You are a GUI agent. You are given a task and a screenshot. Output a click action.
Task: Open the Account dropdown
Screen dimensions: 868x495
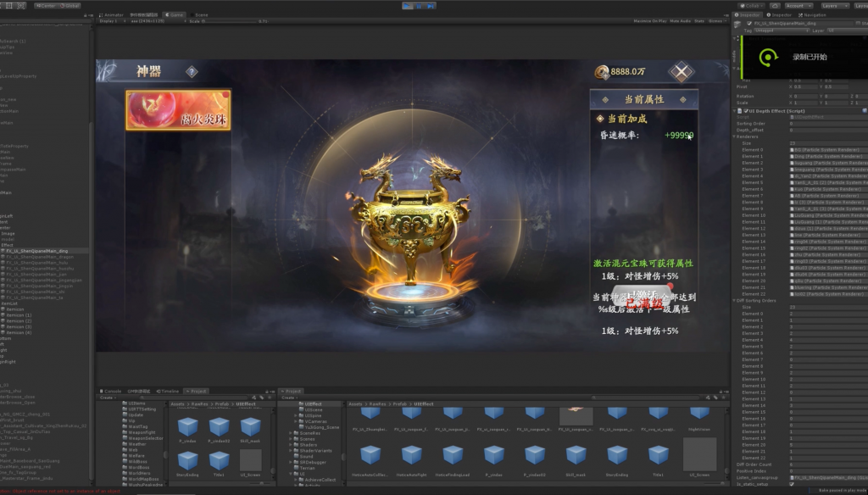pos(798,6)
